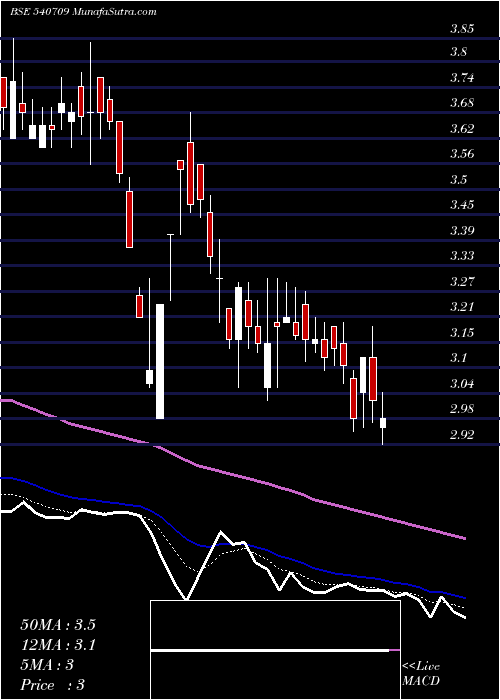Click the pink 50MA line

[x=232, y=475]
